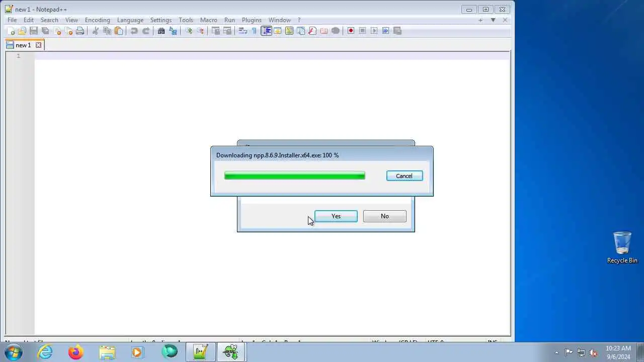Click the Save Recorded Macro icon
The width and height of the screenshot is (644, 362).
pos(397,31)
